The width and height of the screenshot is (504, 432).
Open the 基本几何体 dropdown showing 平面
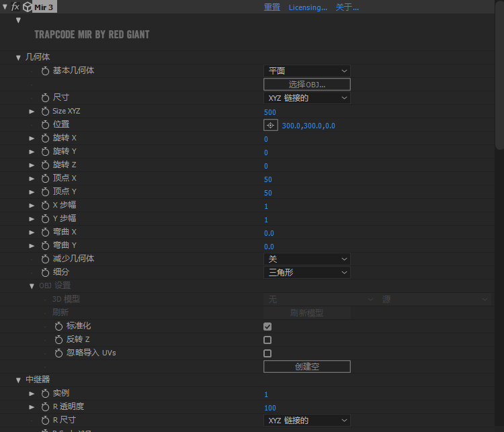click(x=307, y=71)
